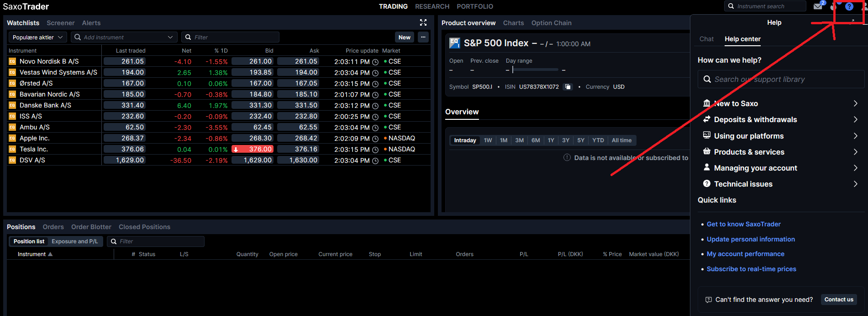This screenshot has width=868, height=316.
Task: Open My account performance link
Action: click(x=745, y=254)
